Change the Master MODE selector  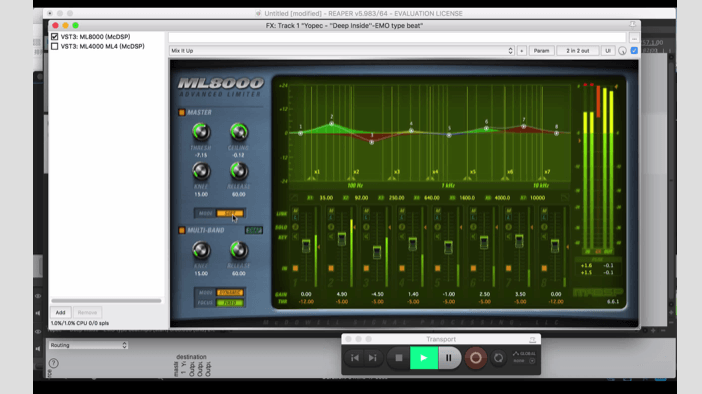pos(230,213)
